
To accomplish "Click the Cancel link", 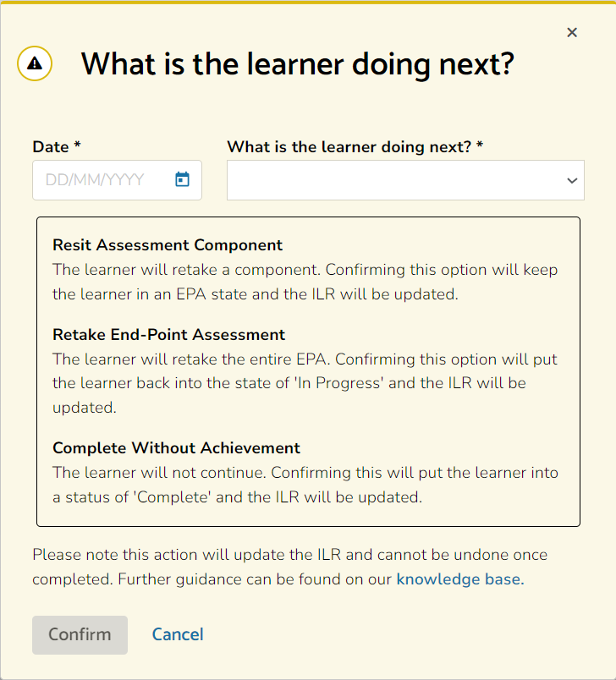I will point(178,634).
